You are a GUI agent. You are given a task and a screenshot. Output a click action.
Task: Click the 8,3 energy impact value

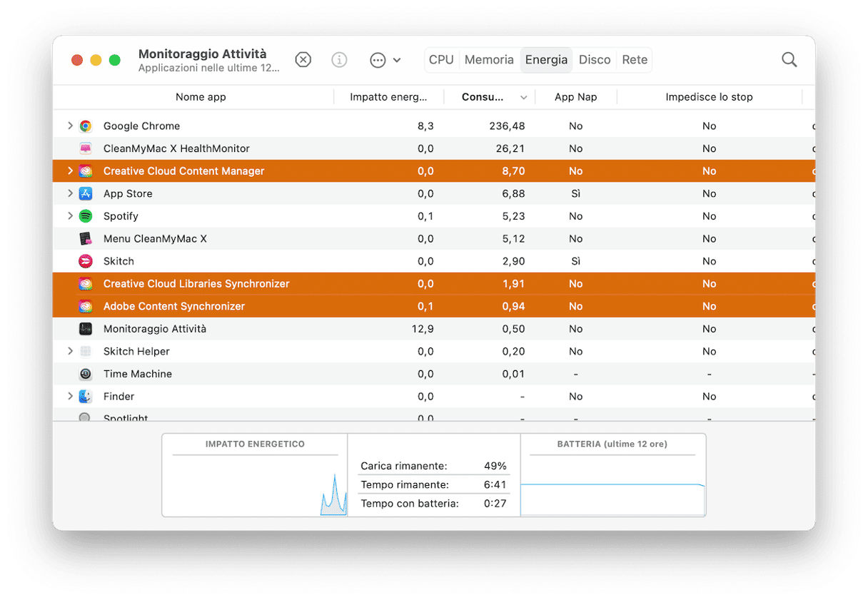(426, 126)
